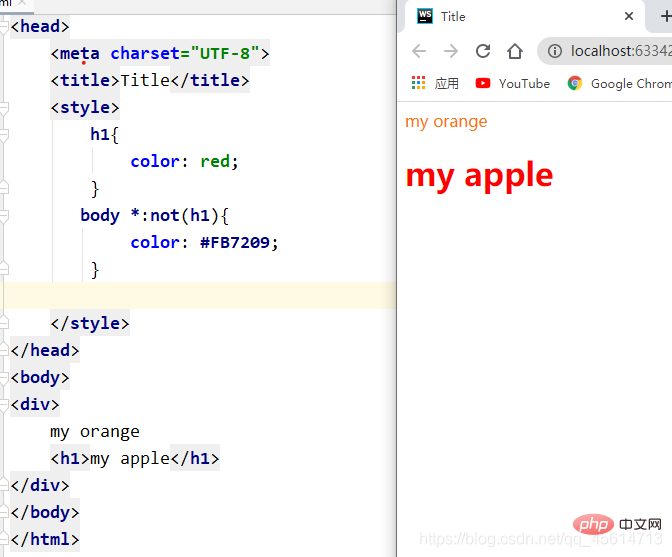Close the Title browser tab
Viewport: 672px width, 557px height.
click(x=629, y=16)
